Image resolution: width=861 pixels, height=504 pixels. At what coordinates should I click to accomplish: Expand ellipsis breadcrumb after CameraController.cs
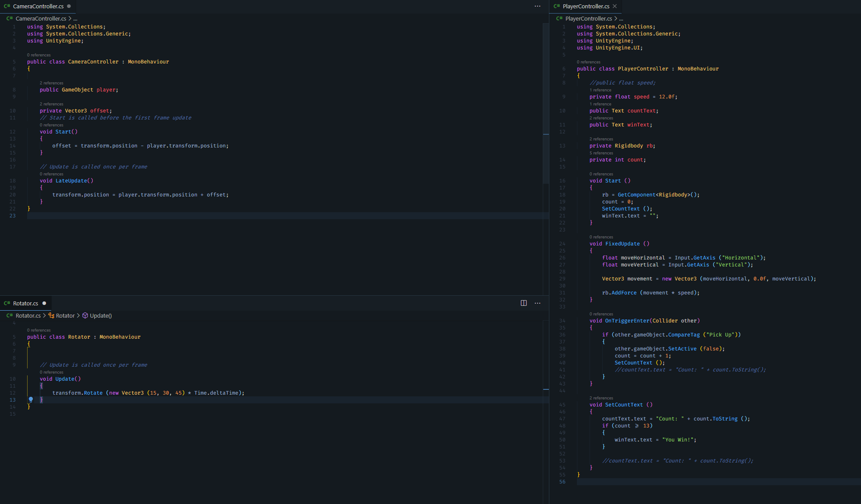[75, 18]
